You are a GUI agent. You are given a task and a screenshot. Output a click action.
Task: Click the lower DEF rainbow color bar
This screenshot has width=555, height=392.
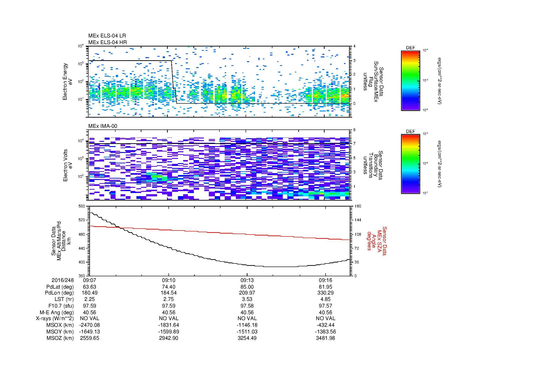tap(410, 164)
